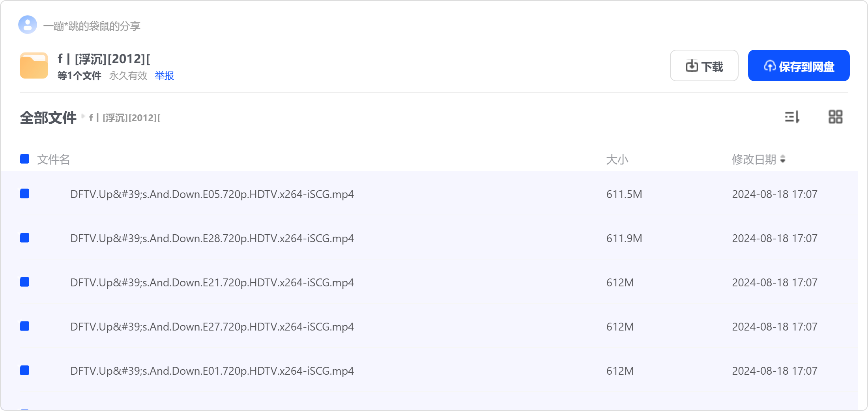
Task: Uncheck the E05 episode file checkbox
Action: [x=24, y=194]
